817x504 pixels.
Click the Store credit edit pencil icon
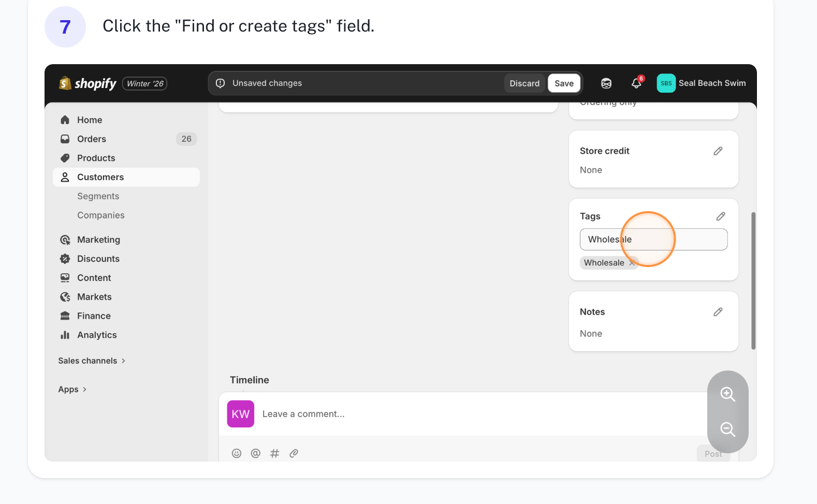[718, 151]
